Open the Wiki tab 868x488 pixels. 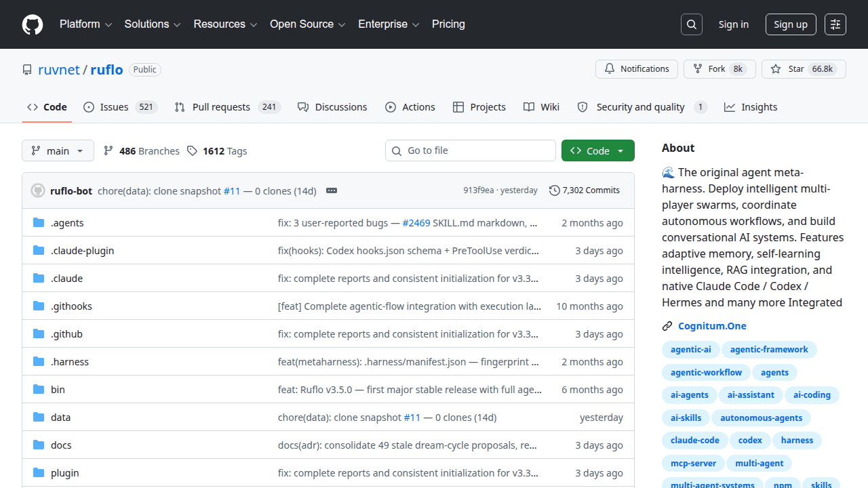pyautogui.click(x=542, y=107)
